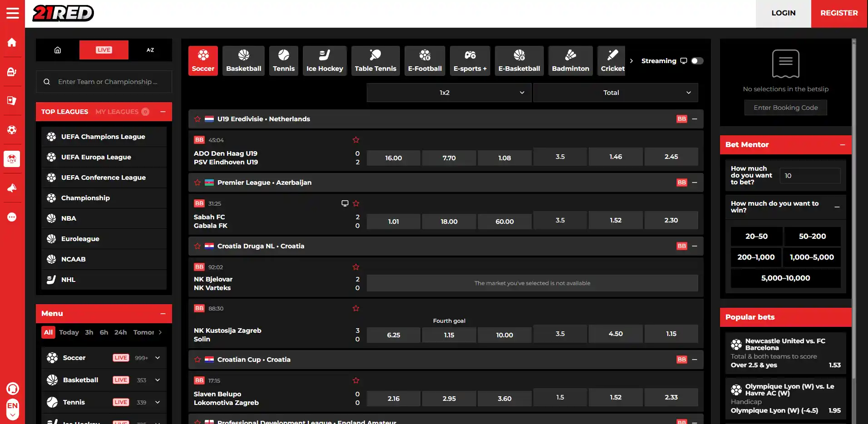The image size is (868, 424).
Task: Click the LOGIN button
Action: tap(784, 13)
